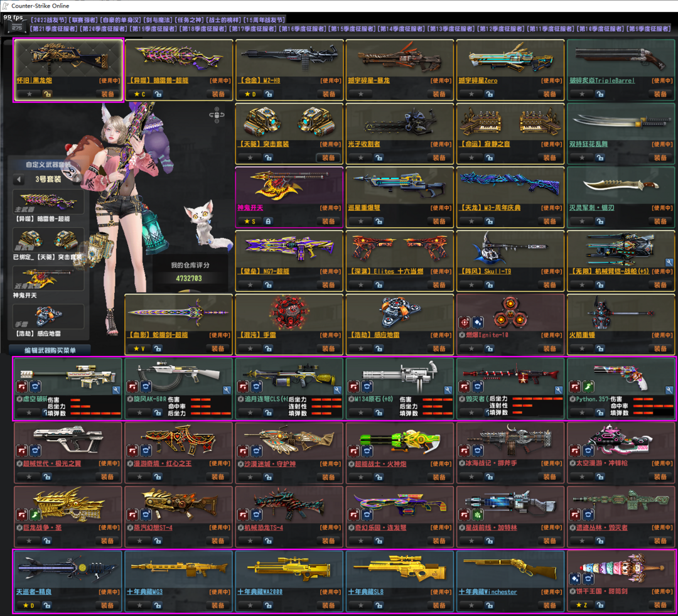Click hexagon badge beside 蒸汽幻想ST-4 name
678x616 pixels.
point(130,527)
